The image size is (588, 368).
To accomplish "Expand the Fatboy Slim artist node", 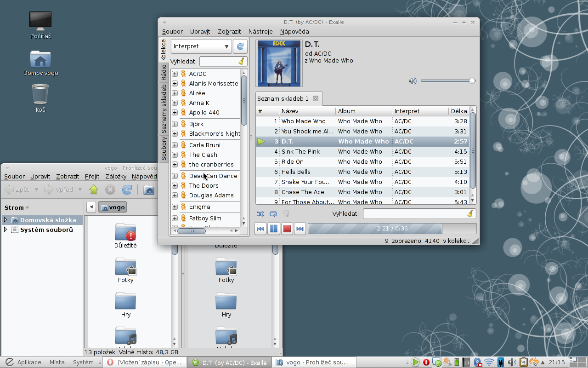I will [175, 218].
